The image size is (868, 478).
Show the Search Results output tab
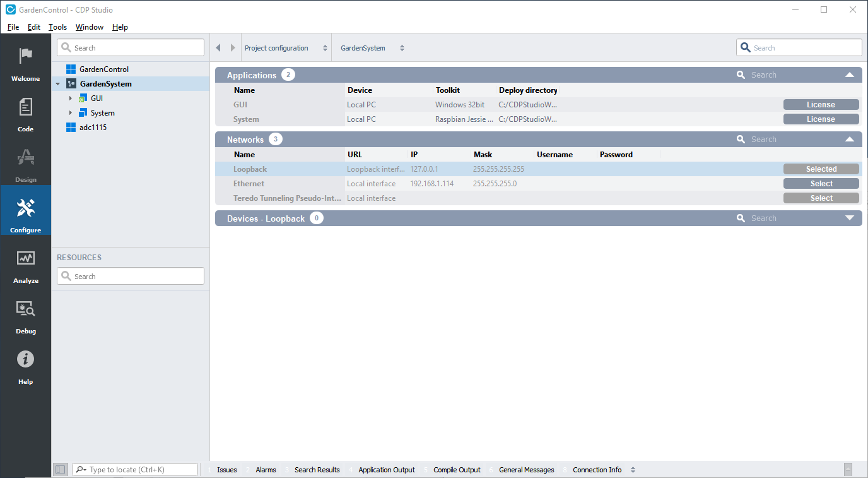(317, 470)
